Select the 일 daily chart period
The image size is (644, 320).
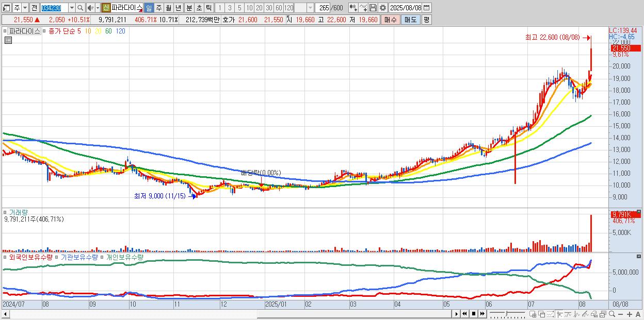point(149,8)
